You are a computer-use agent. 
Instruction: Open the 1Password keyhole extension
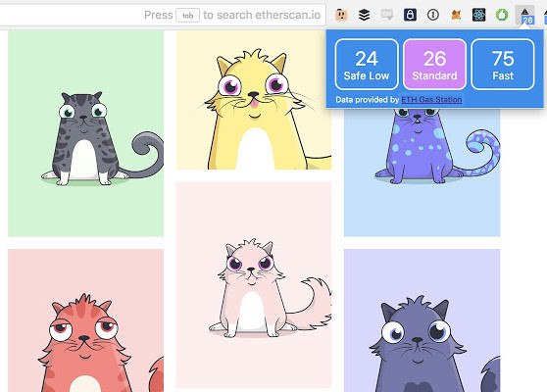pyautogui.click(x=433, y=15)
